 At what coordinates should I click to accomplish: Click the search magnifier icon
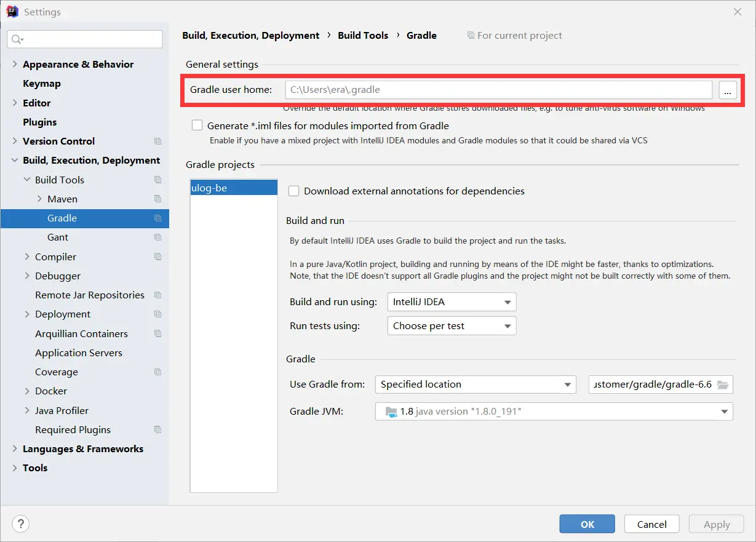point(17,39)
